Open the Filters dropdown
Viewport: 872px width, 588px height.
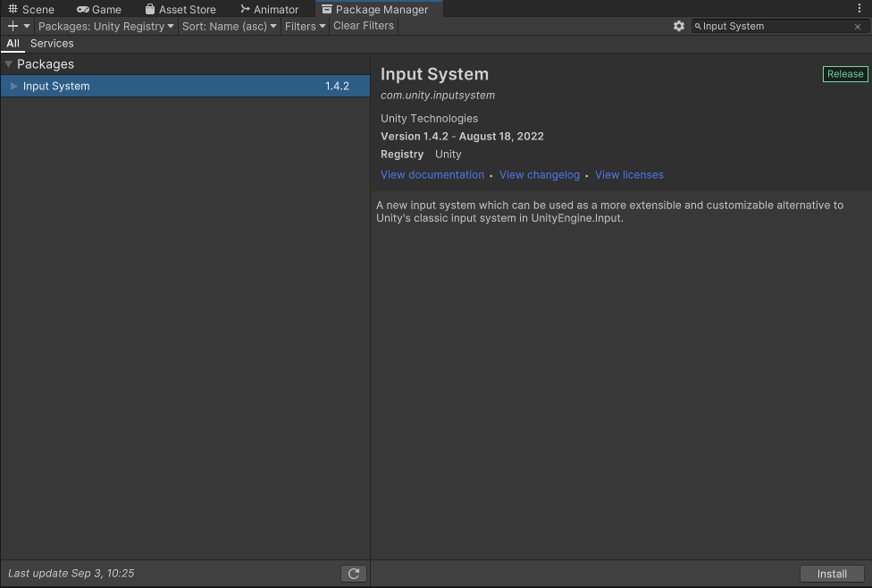(x=305, y=26)
